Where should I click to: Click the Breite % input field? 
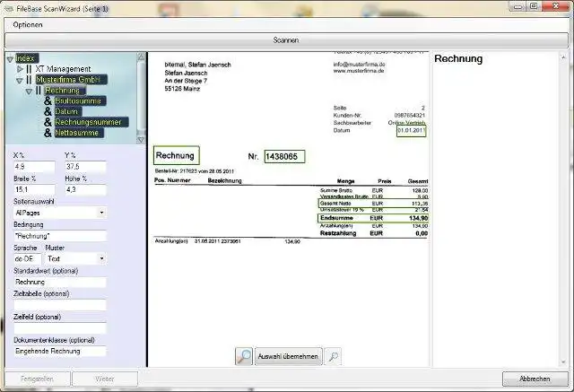[34, 189]
